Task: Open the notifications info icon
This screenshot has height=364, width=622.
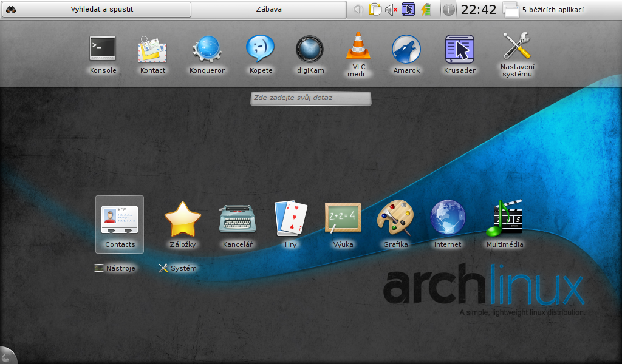Action: pyautogui.click(x=449, y=10)
